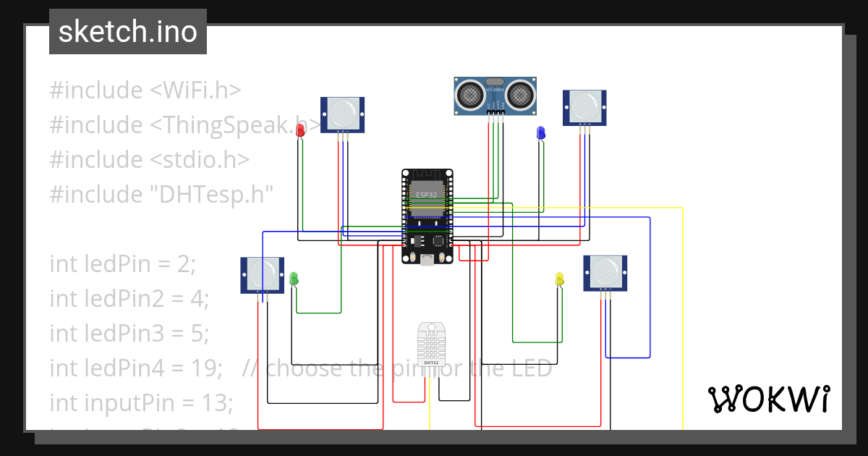The height and width of the screenshot is (456, 868).
Task: Click the 'int inputPin = 13;' code line
Action: [142, 402]
